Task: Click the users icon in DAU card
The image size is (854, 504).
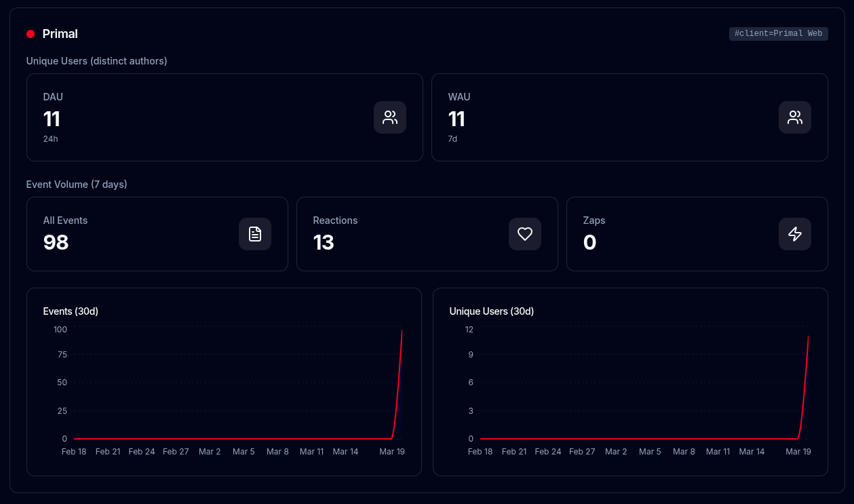Action: click(x=390, y=117)
